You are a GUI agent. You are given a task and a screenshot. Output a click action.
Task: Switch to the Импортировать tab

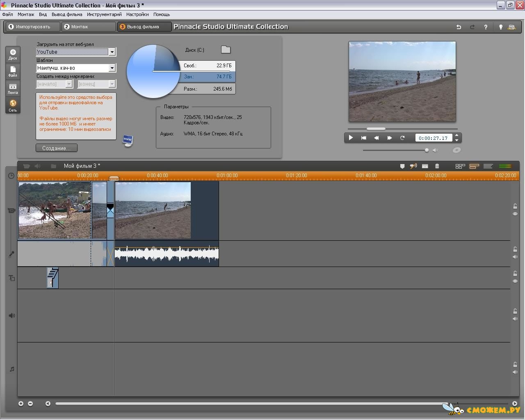click(32, 27)
